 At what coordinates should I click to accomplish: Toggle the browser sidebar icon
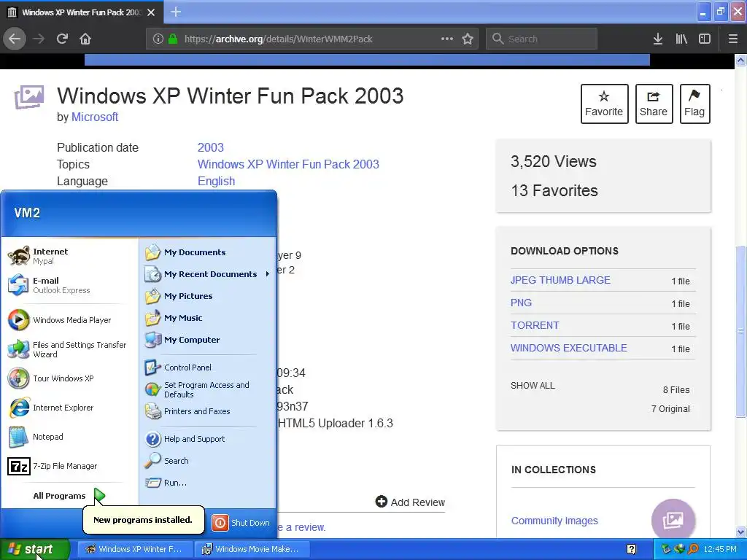pos(705,39)
